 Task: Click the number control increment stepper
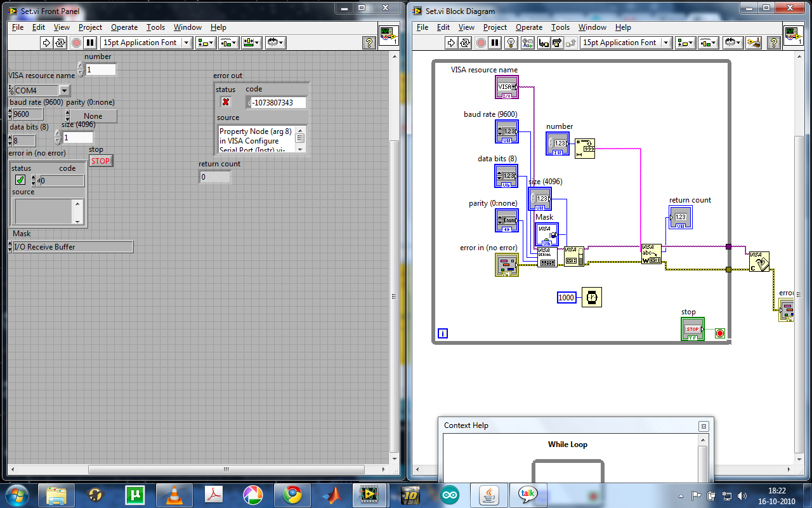pos(81,65)
